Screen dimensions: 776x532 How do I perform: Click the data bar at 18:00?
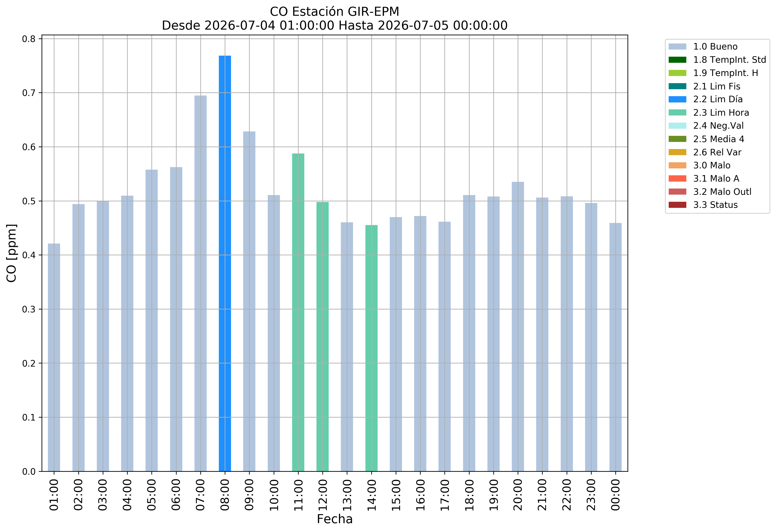pos(469,333)
